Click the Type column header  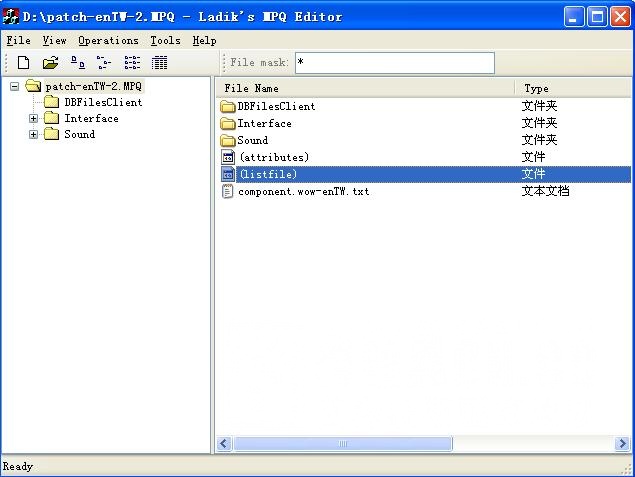tap(573, 88)
